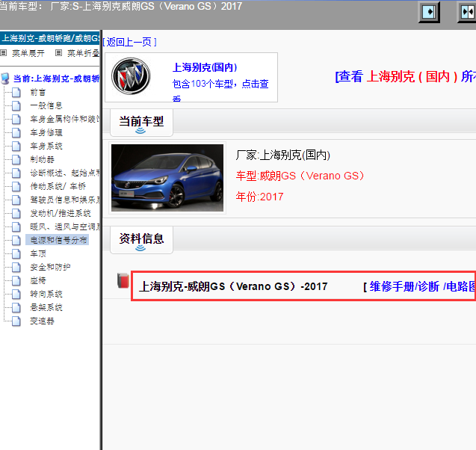476x450 pixels.
Task: Click the right-arrow panel button at top
Action: point(429,12)
